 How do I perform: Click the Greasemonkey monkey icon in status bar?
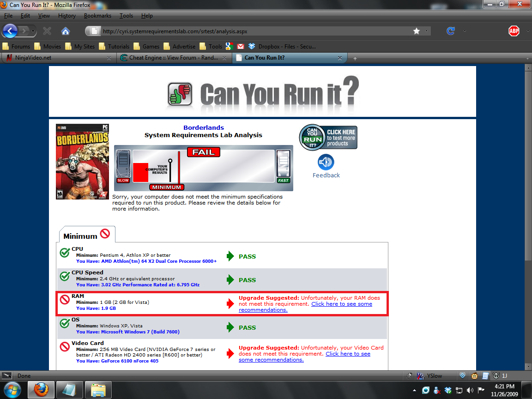pyautogui.click(x=474, y=375)
